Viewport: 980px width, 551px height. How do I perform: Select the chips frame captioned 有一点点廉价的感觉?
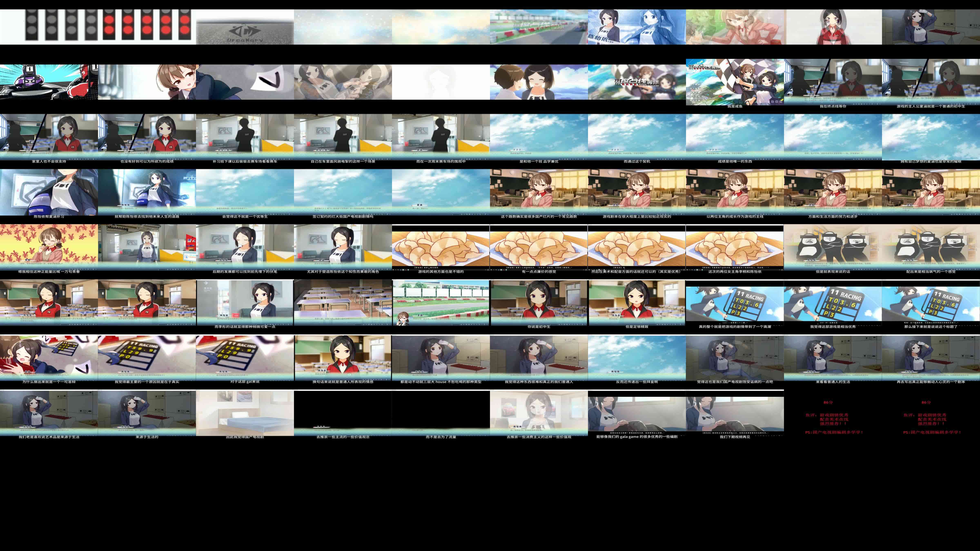539,248
